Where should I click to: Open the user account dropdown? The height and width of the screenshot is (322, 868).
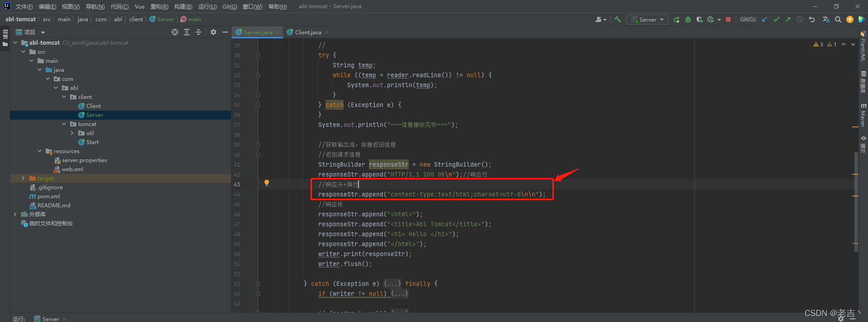click(x=601, y=19)
